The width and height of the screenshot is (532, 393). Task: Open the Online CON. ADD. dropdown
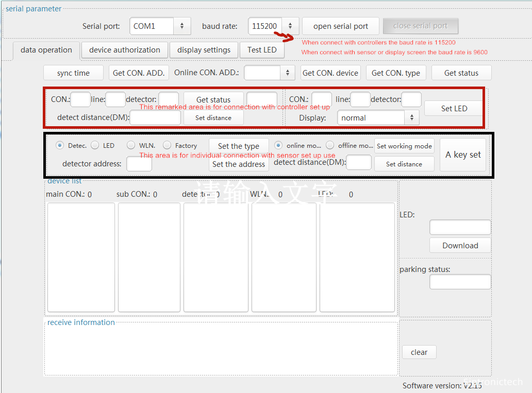tap(269, 73)
